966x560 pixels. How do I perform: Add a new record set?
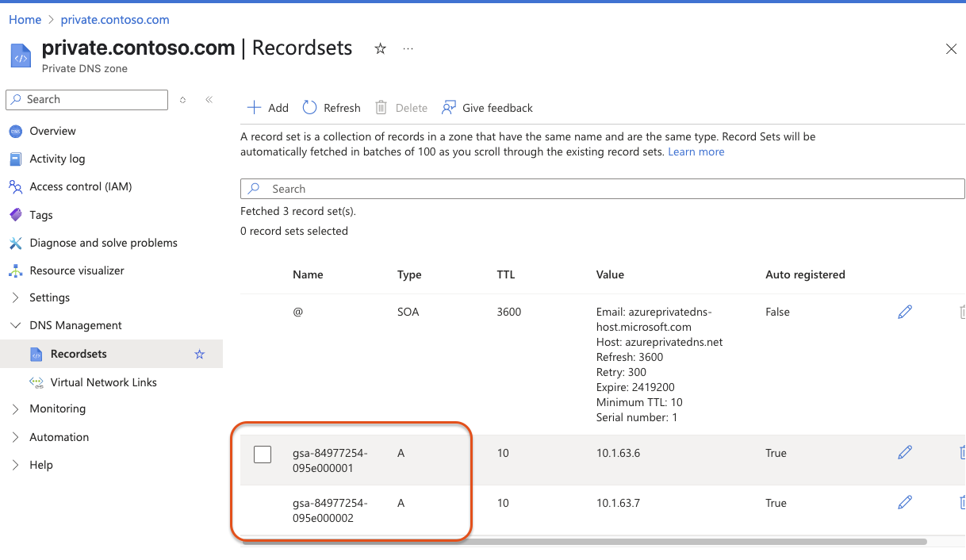pyautogui.click(x=267, y=108)
